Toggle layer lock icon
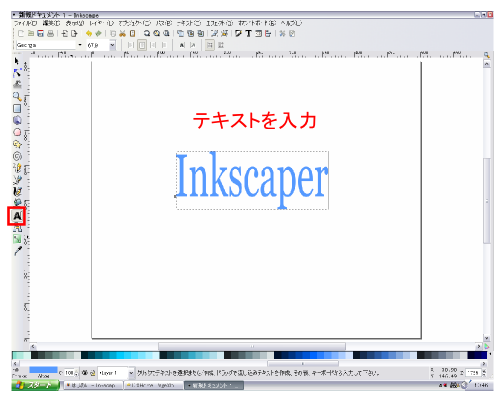 click(93, 373)
